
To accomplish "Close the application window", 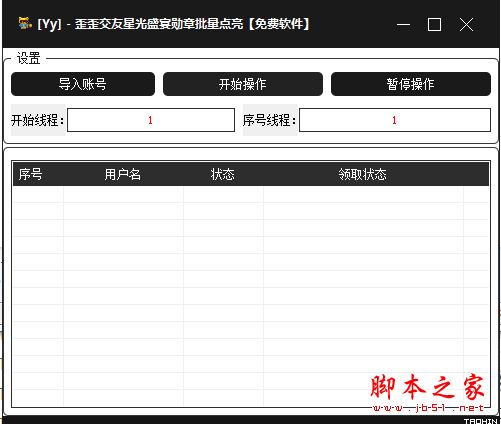I will point(466,24).
